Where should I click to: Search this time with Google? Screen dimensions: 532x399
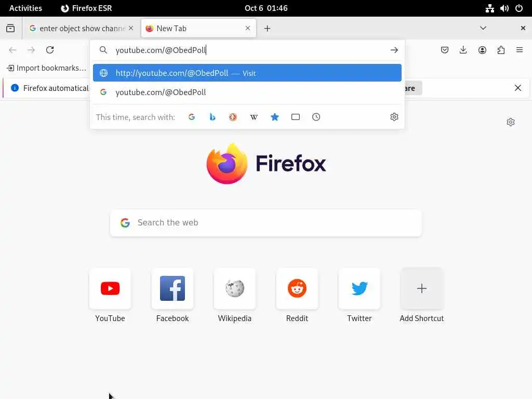192,117
